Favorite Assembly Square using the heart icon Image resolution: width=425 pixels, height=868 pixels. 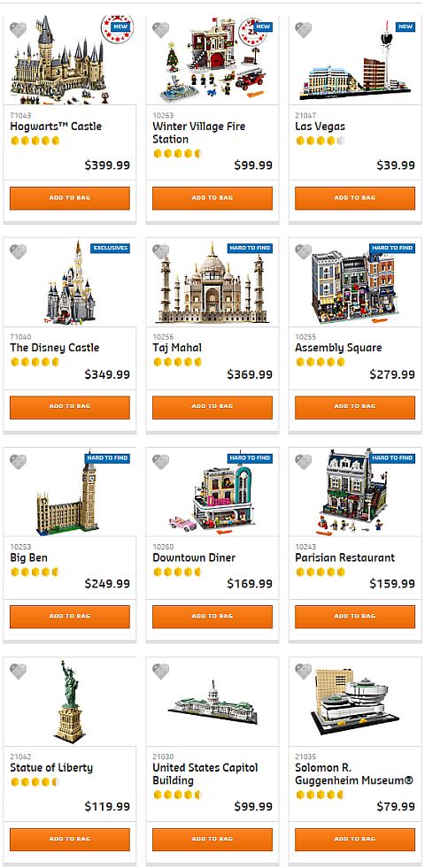point(303,252)
